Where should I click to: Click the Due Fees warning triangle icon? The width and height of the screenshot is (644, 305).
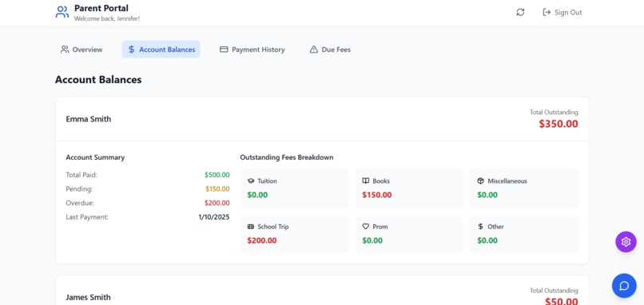(314, 50)
